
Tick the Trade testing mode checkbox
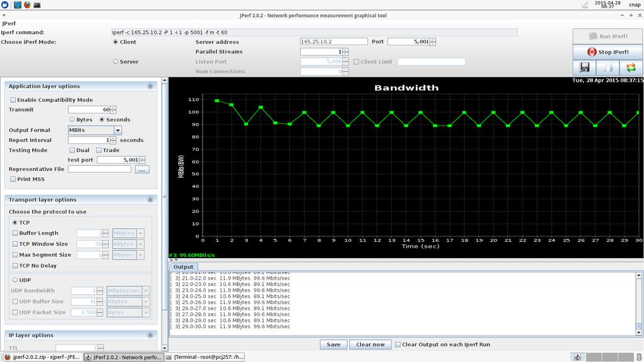(99, 150)
